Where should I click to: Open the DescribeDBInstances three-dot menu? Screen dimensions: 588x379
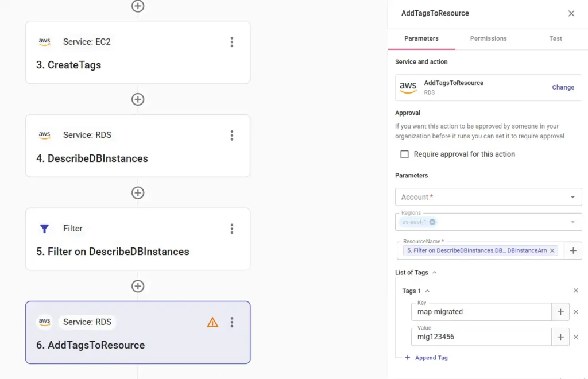[232, 136]
